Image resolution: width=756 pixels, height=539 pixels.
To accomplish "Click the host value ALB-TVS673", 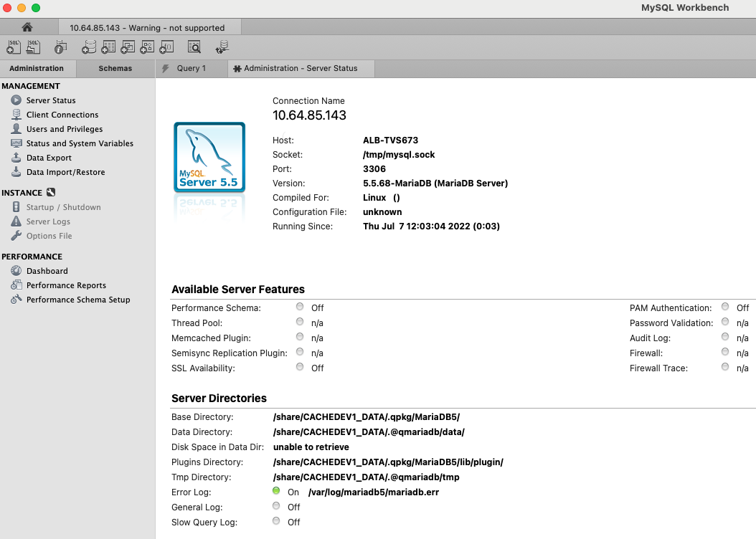I will [390, 140].
